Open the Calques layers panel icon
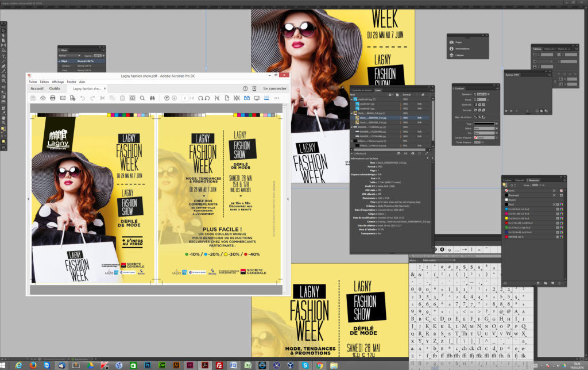This screenshot has width=588, height=370. [x=451, y=55]
